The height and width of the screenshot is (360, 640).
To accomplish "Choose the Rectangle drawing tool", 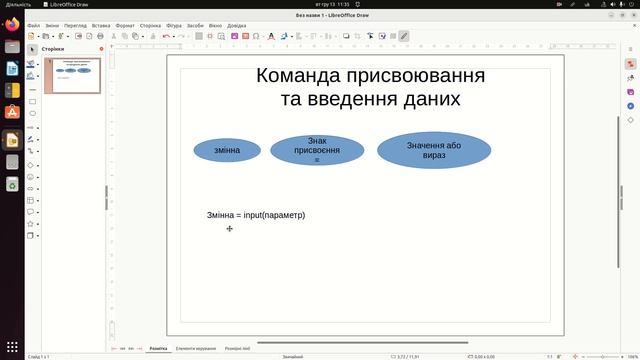I will click(x=33, y=102).
